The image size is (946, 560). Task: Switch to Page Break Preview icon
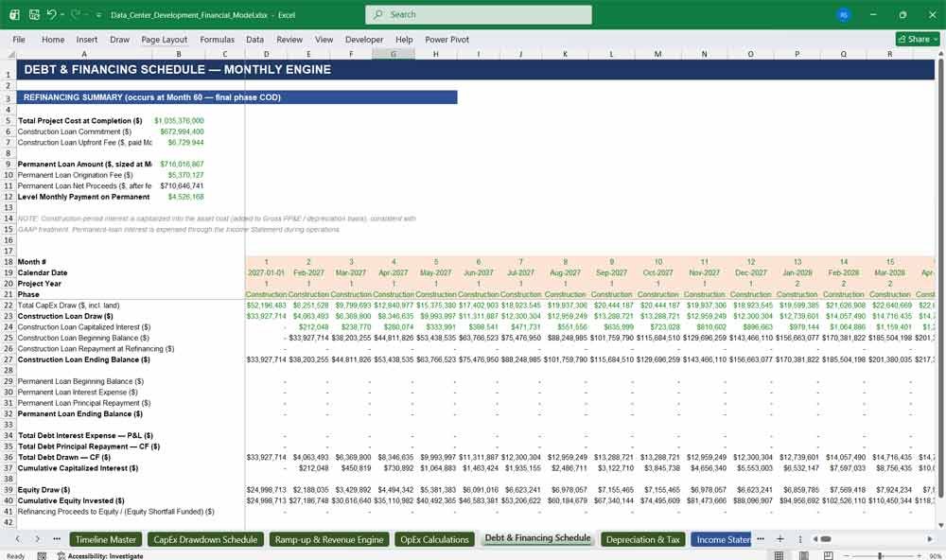click(829, 555)
